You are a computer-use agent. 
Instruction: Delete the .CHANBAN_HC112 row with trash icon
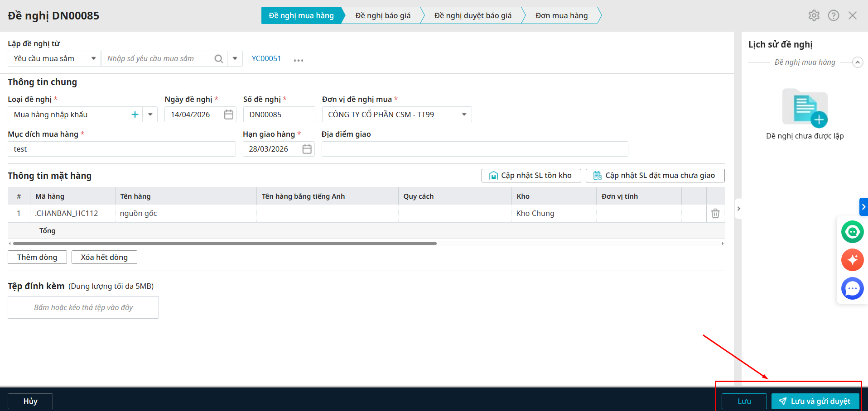[715, 213]
